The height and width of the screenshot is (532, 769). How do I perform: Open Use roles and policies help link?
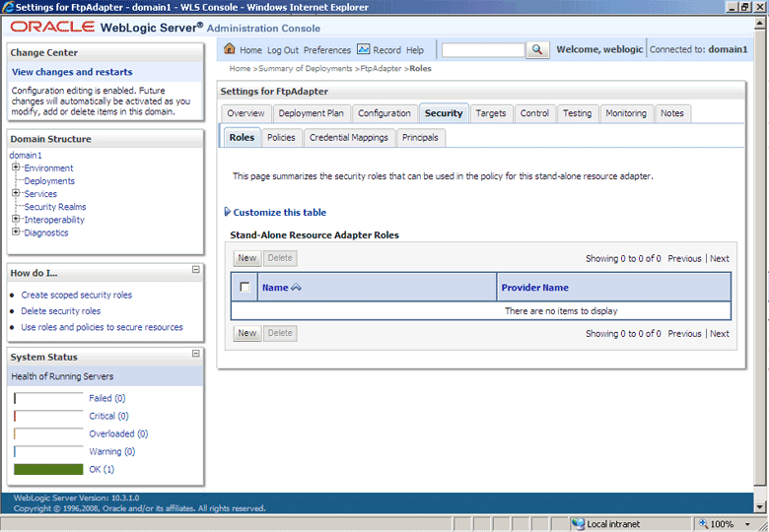click(x=102, y=327)
